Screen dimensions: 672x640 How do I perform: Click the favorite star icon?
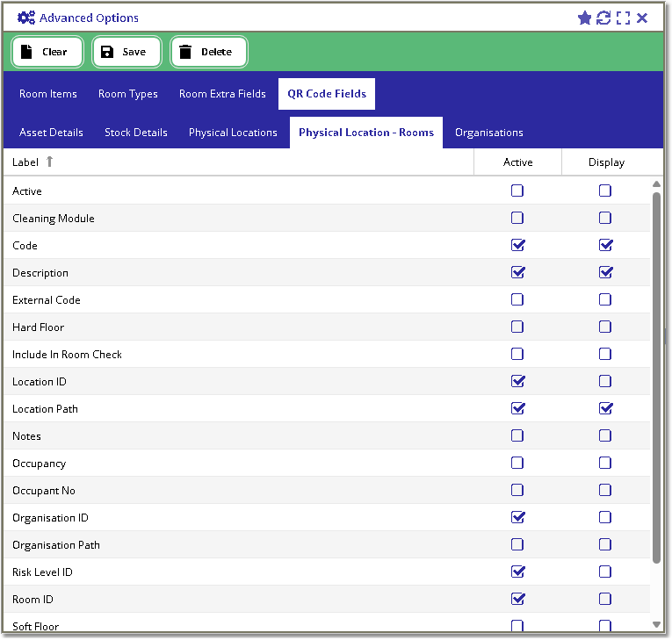tap(584, 18)
